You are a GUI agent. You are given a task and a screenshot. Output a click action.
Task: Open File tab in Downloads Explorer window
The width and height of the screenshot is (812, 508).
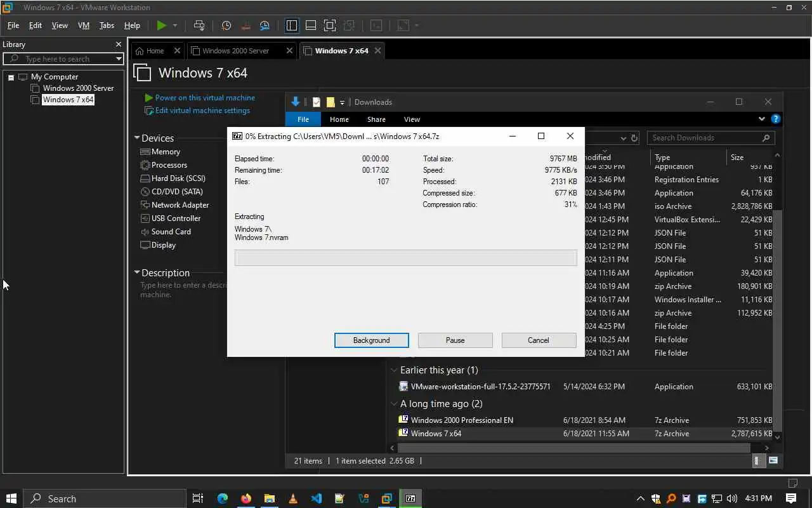coord(303,119)
